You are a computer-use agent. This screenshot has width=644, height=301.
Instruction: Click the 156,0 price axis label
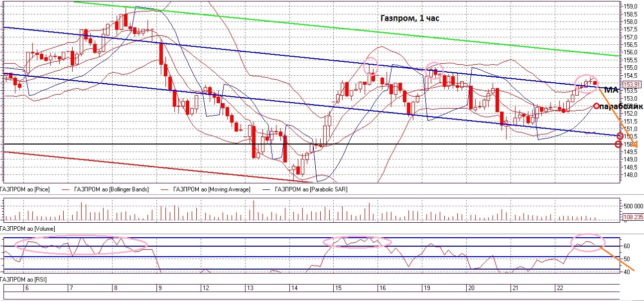(x=630, y=52)
